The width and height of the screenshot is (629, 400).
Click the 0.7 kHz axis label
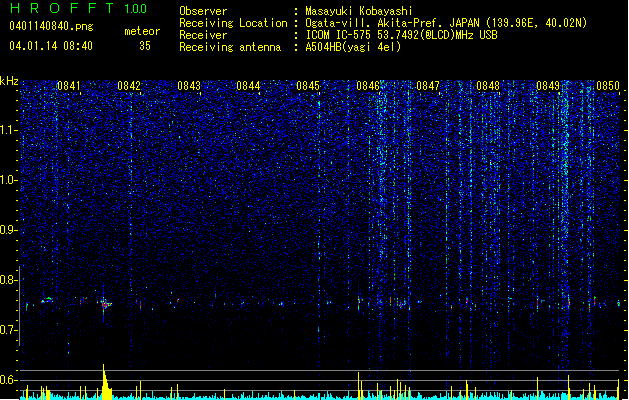point(9,330)
